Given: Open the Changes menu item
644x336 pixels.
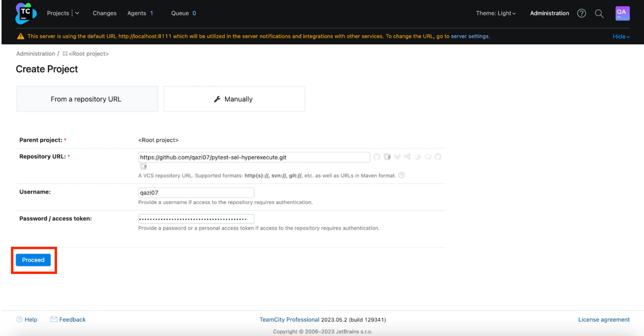Looking at the screenshot, I should (x=105, y=13).
